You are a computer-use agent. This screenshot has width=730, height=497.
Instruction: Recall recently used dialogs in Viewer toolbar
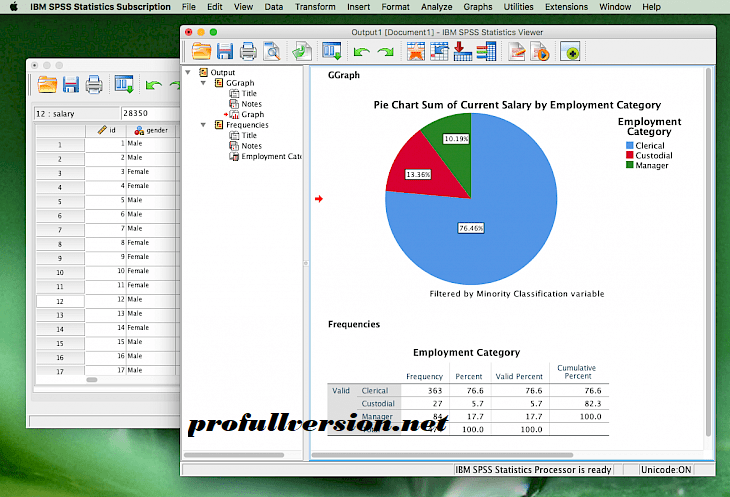pyautogui.click(x=331, y=51)
